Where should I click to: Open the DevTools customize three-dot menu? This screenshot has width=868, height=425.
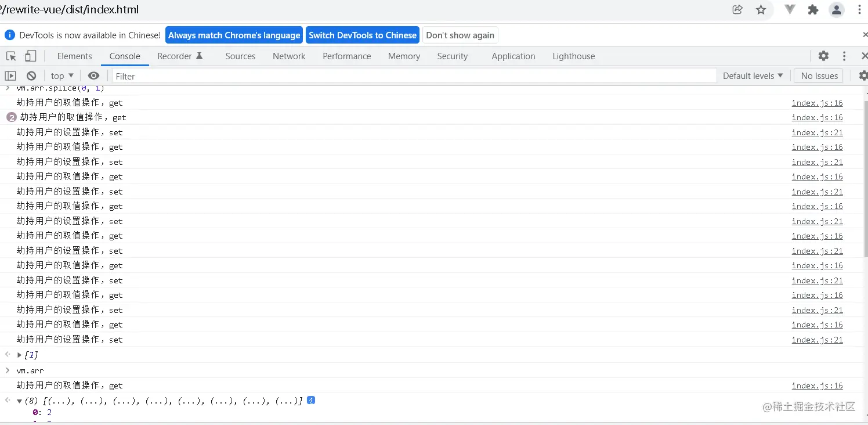click(844, 56)
